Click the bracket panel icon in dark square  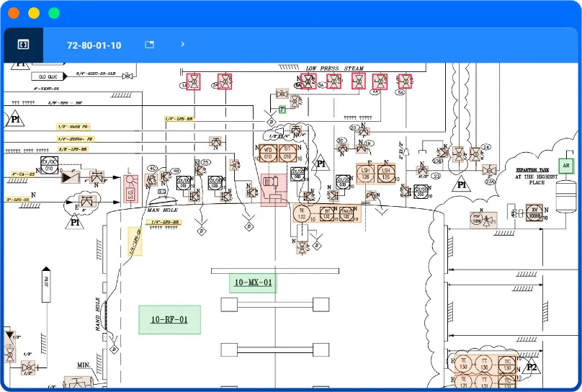23,45
